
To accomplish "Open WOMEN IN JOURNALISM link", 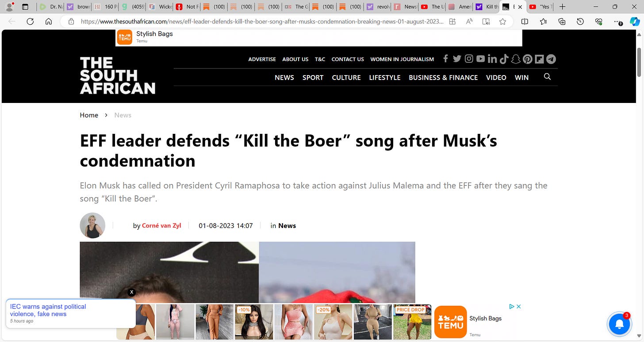I will tap(402, 59).
